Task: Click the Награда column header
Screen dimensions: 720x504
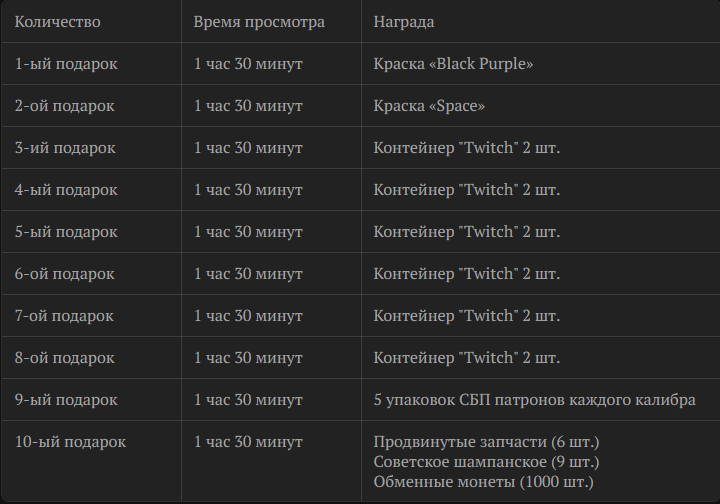Action: 404,22
